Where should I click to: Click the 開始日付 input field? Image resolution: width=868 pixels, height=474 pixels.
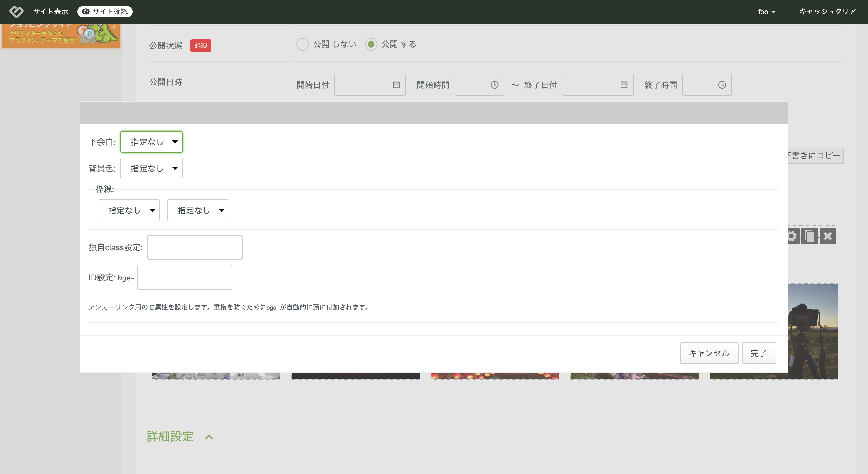tap(370, 85)
